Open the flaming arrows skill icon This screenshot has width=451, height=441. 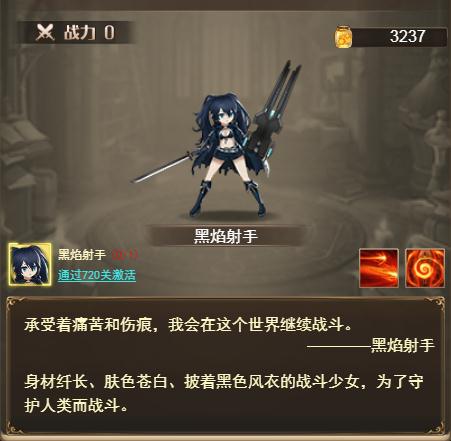coord(379,268)
